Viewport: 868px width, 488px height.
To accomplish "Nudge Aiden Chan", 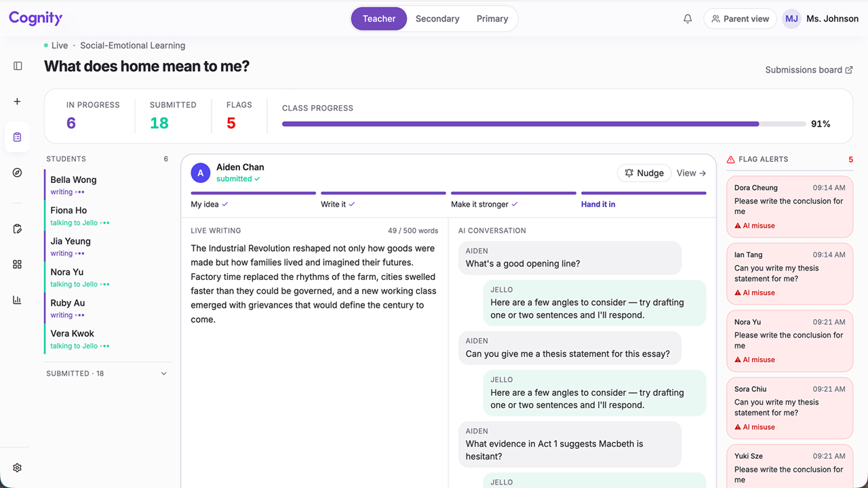I will pos(644,173).
